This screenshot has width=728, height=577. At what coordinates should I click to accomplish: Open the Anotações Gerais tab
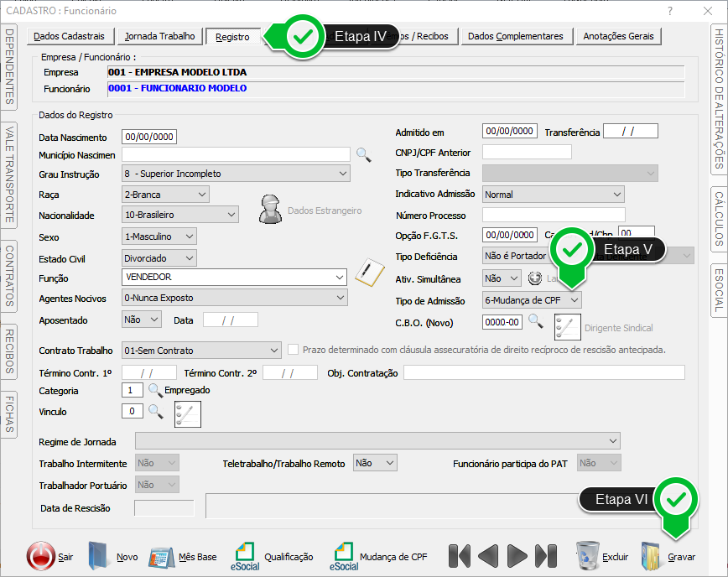point(618,37)
